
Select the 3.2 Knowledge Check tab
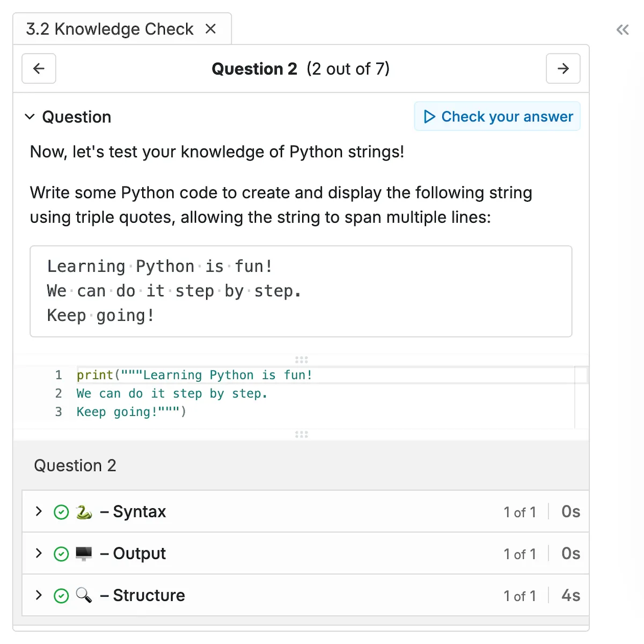click(110, 29)
